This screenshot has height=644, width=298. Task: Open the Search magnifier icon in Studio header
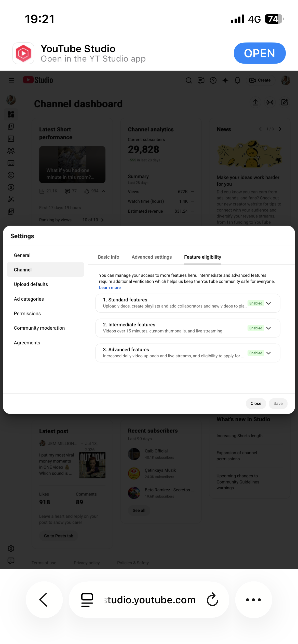point(189,80)
